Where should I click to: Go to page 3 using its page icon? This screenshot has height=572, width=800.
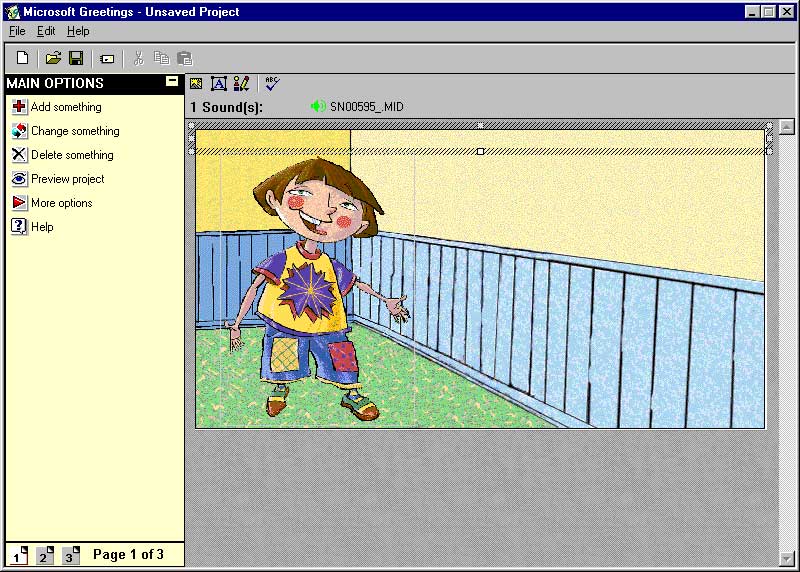coord(71,555)
